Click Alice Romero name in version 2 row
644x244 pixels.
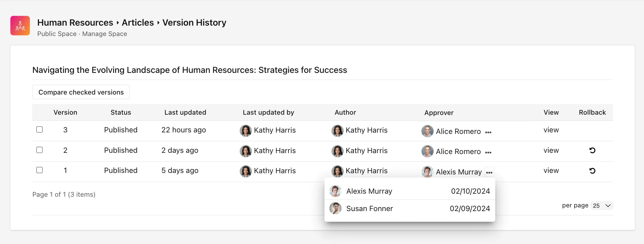click(458, 152)
